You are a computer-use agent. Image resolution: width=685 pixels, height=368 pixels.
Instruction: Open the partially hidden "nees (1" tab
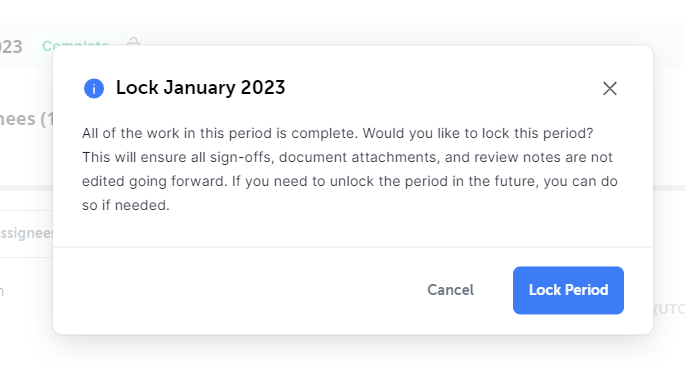tap(26, 119)
